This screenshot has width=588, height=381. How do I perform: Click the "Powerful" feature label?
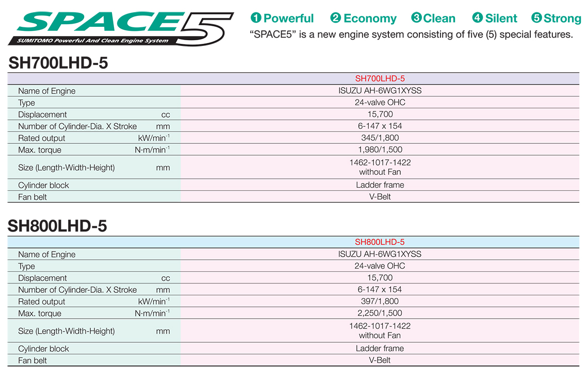click(x=288, y=19)
